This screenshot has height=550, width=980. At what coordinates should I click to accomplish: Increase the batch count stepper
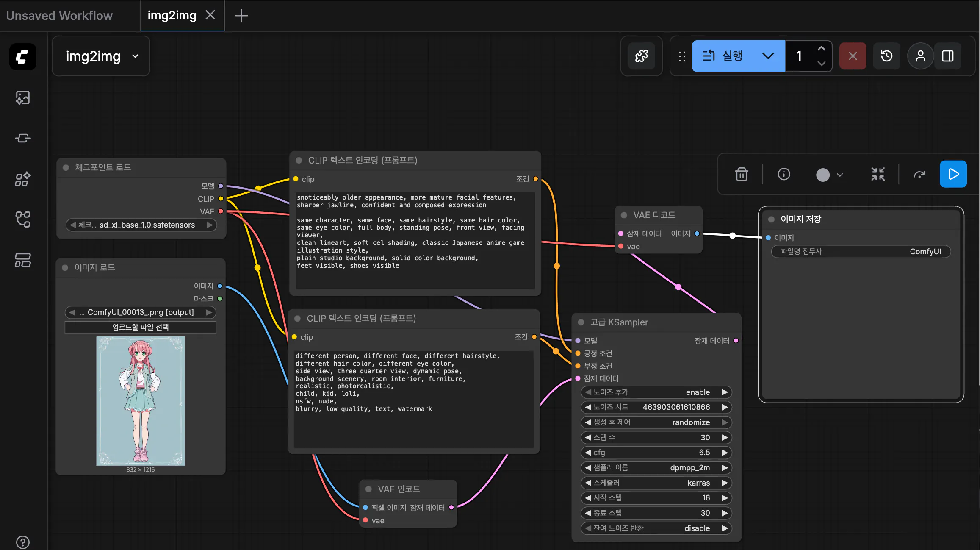coord(821,49)
